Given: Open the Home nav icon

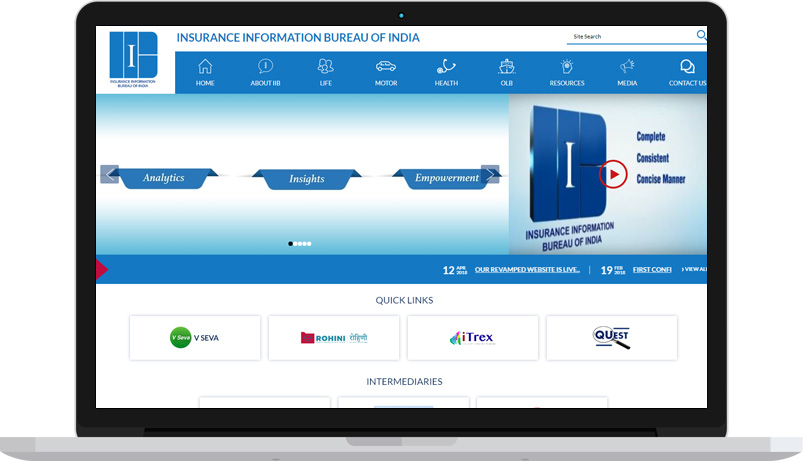Looking at the screenshot, I should tap(205, 66).
